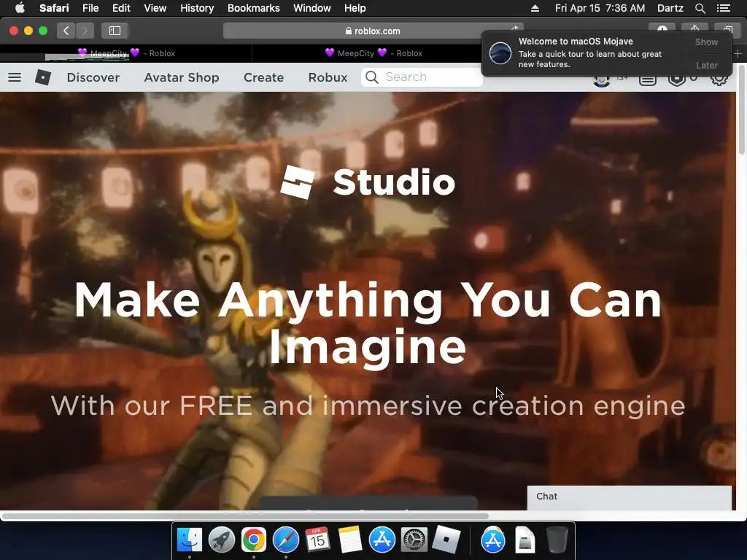Go to Roblox home via logo
The height and width of the screenshot is (560, 747).
coord(43,77)
